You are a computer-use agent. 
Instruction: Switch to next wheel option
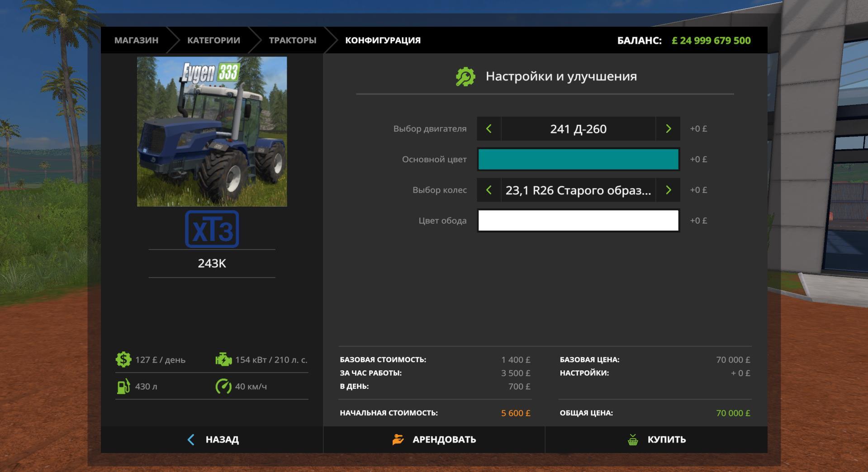(668, 190)
